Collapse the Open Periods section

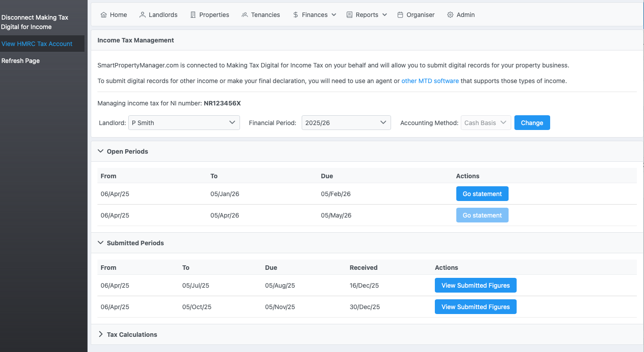click(101, 151)
